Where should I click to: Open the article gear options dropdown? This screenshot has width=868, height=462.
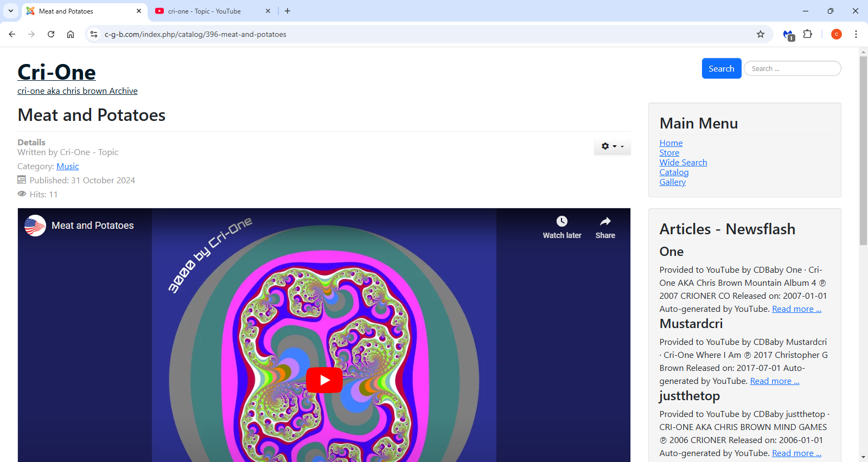pos(612,146)
